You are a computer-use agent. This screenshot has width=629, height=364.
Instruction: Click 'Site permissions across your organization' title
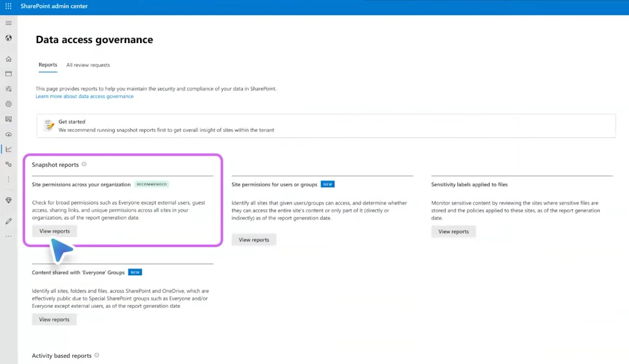[x=82, y=184]
